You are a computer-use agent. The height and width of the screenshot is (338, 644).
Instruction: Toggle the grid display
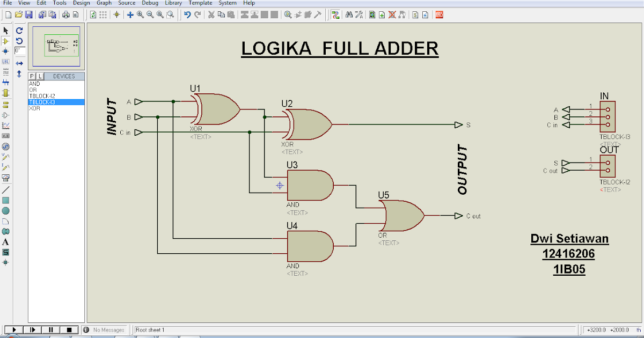[x=103, y=14]
